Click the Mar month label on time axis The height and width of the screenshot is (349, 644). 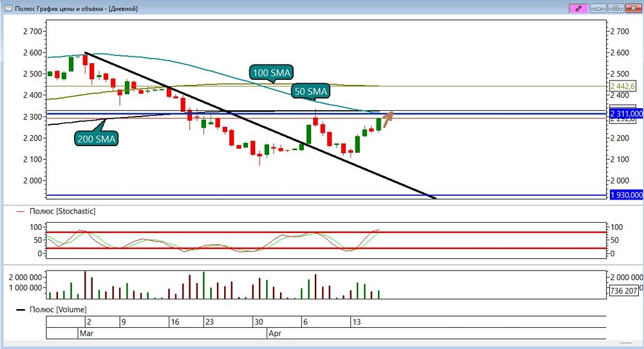[x=86, y=334]
